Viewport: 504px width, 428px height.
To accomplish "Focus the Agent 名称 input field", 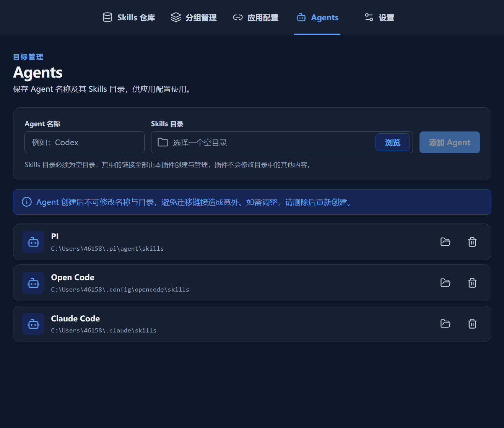I will coord(85,143).
